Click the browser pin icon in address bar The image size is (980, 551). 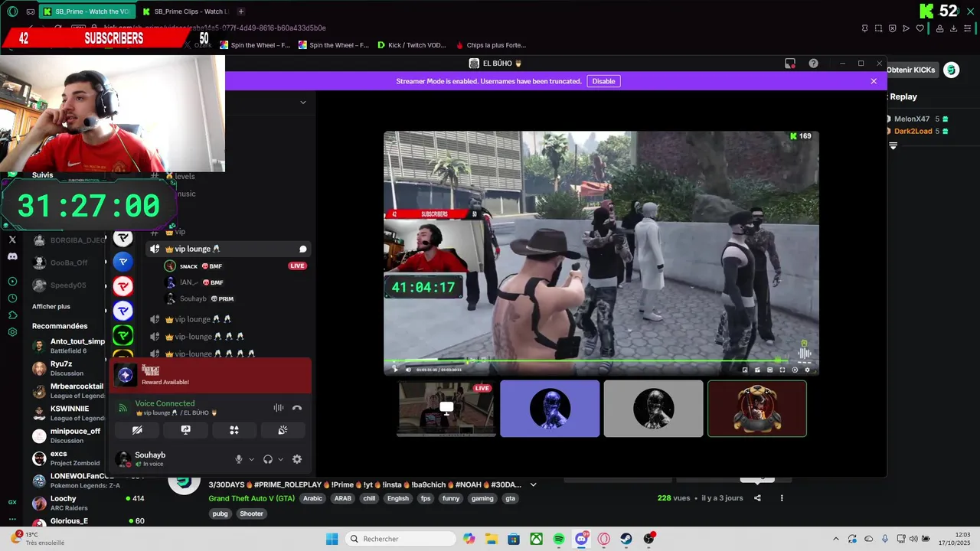(x=864, y=28)
